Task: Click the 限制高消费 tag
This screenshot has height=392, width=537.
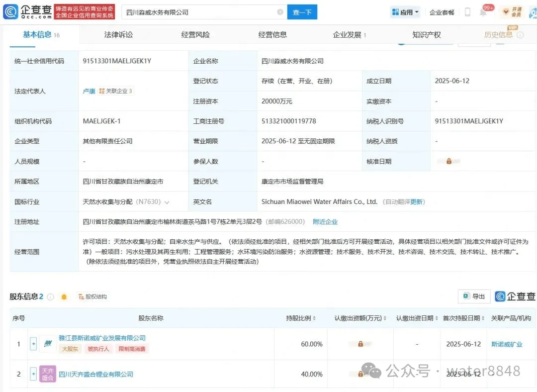Action: 132,349
